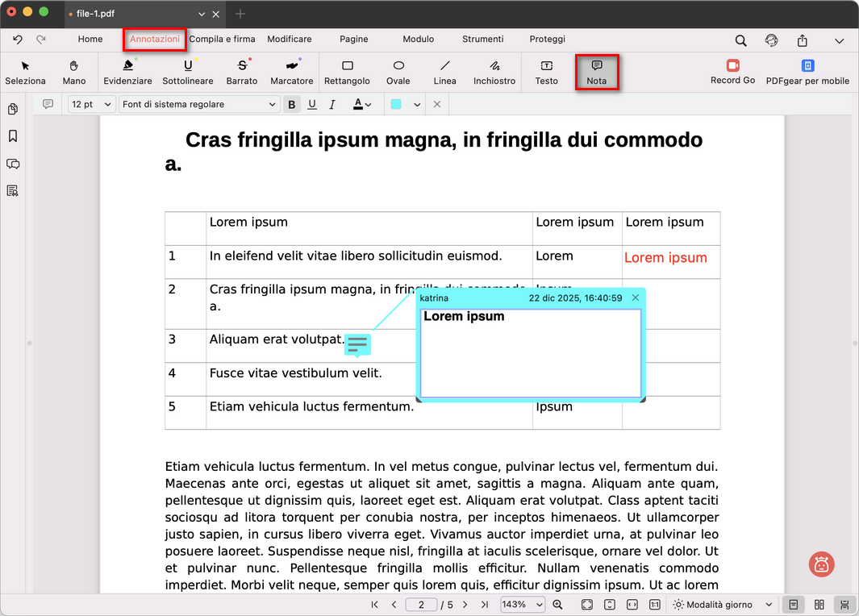Click the cyan note color swatch
Image resolution: width=859 pixels, height=616 pixels.
397,104
